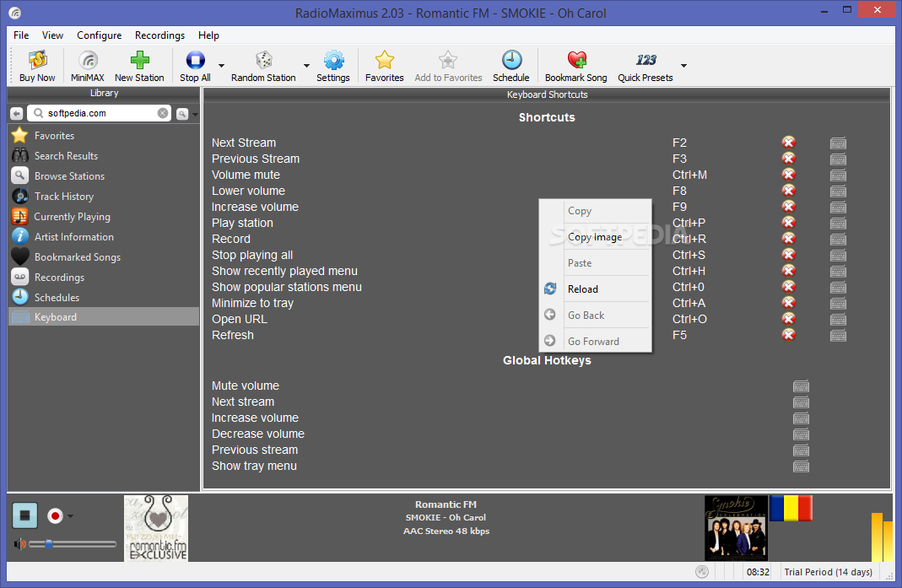Image resolution: width=902 pixels, height=588 pixels.
Task: Open the File menu
Action: [x=21, y=35]
